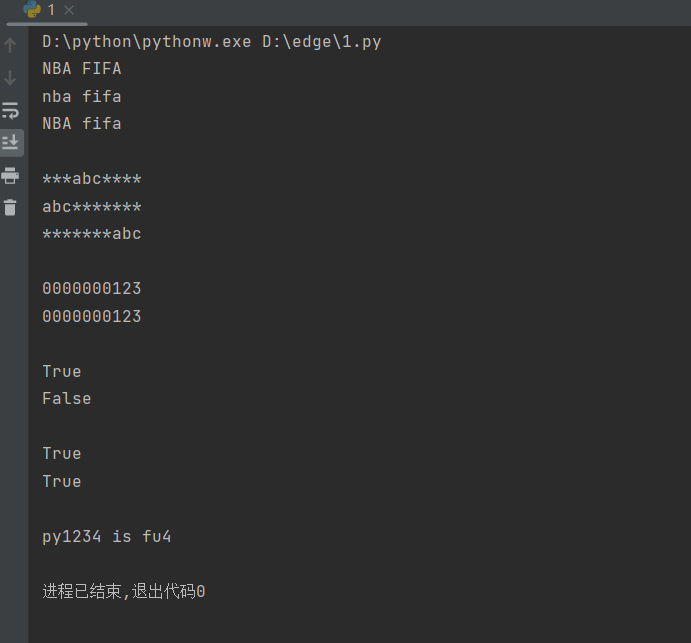Click the D:\python\pythonw.exe interpreter path

(147, 42)
